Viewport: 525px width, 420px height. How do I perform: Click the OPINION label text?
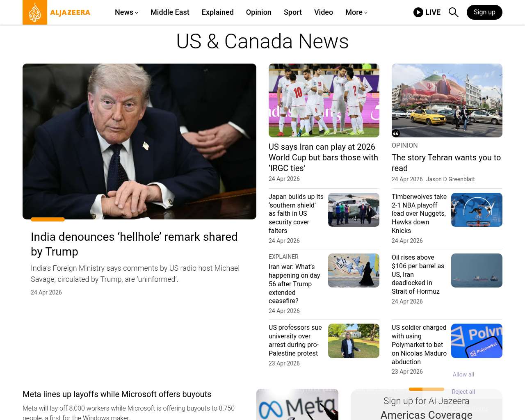pos(405,145)
